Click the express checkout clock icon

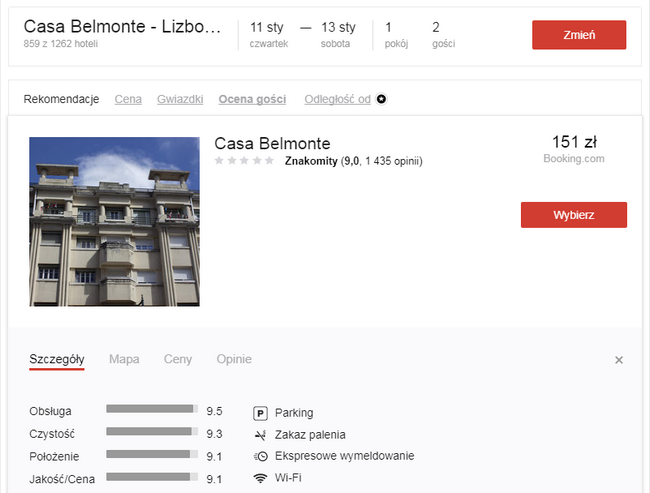pyautogui.click(x=261, y=456)
